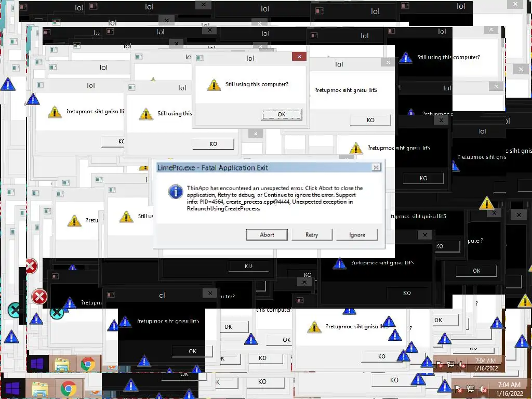The image size is (532, 399).
Task: Click Retry in the LimePro.exe error dialog
Action: click(x=312, y=234)
